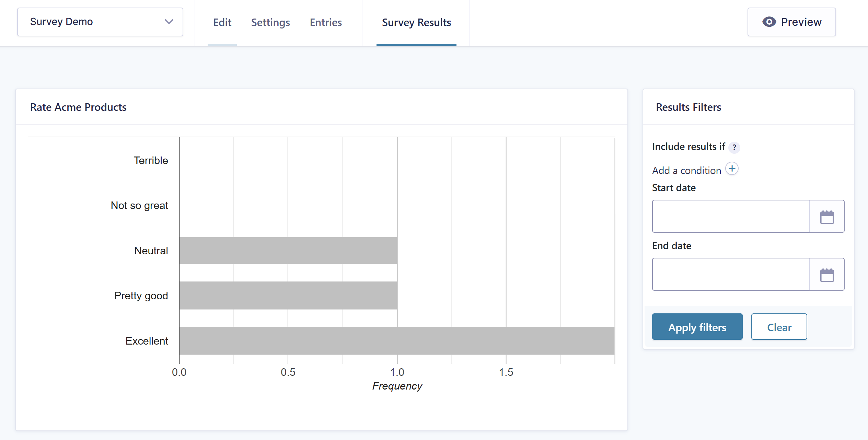Click the Neutral bar in chart
Image resolution: width=868 pixels, height=440 pixels.
[x=288, y=251]
